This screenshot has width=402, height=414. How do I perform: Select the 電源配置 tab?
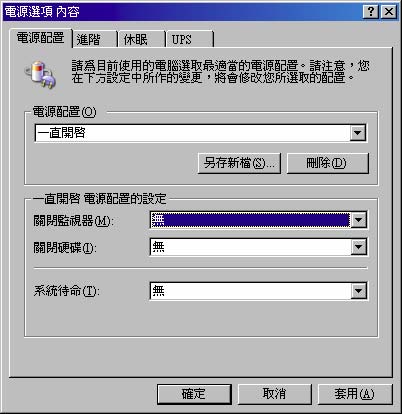pos(40,38)
